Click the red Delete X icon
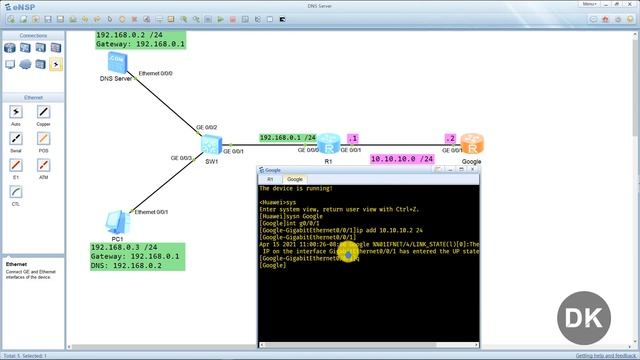This screenshot has height=360, width=640. [134, 19]
